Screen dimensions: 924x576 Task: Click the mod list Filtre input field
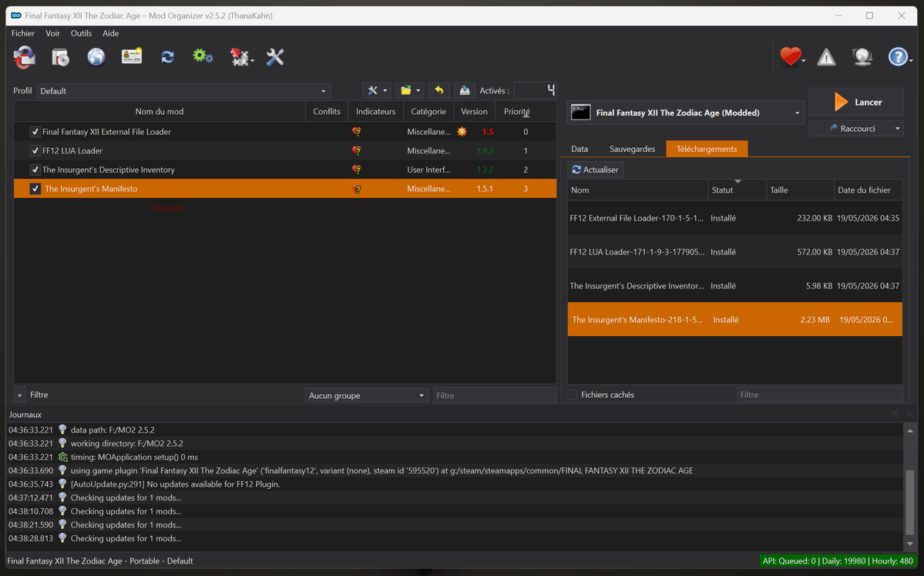click(x=495, y=396)
